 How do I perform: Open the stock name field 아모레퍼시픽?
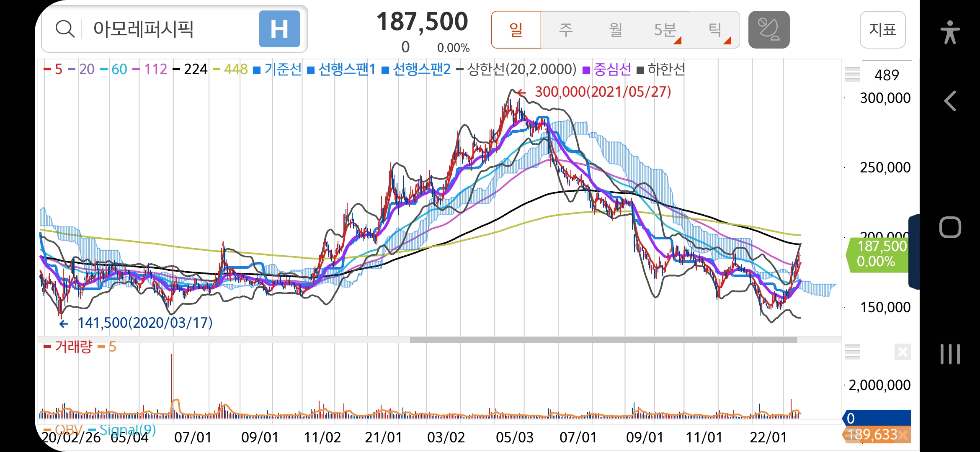(143, 29)
